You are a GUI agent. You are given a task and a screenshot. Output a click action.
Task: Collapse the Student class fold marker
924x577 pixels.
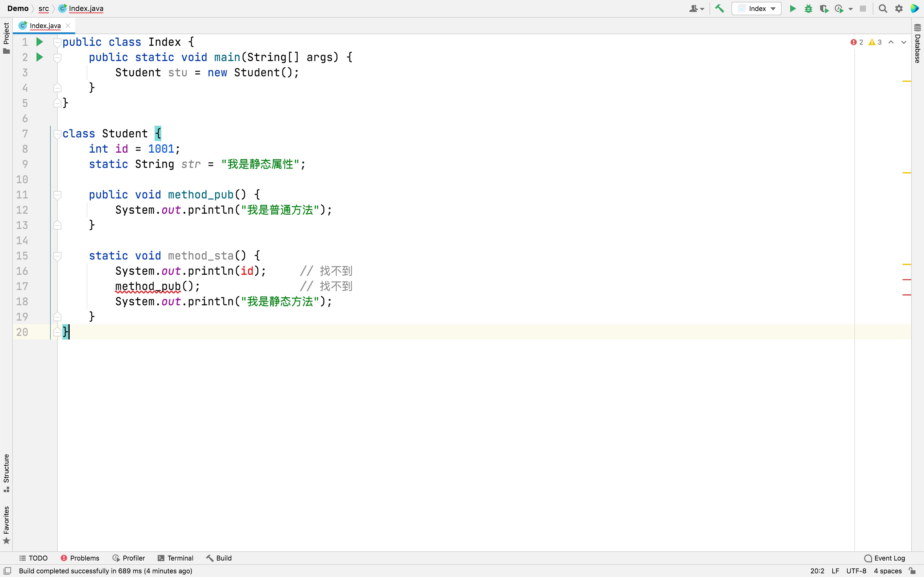[x=57, y=134]
